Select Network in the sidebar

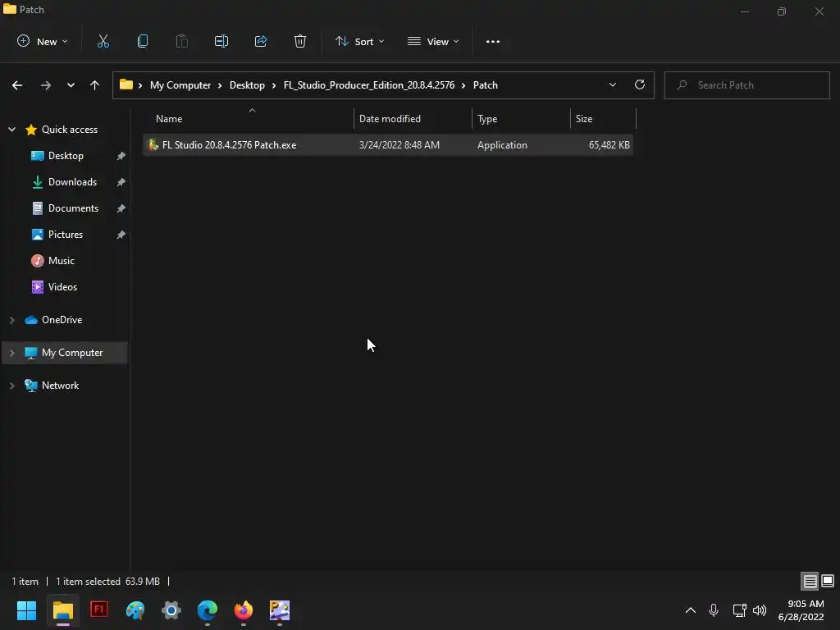60,386
